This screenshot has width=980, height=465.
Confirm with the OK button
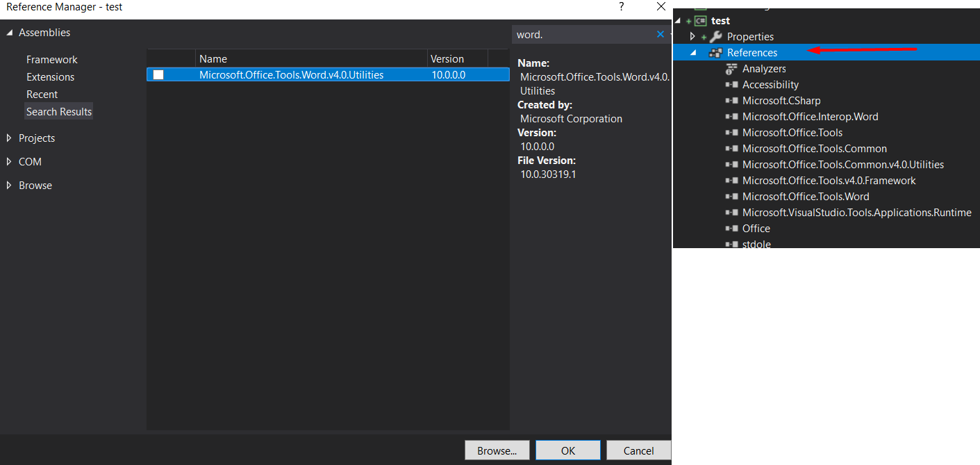pos(568,450)
